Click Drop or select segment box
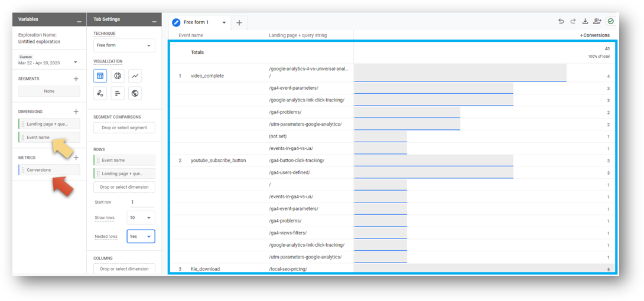This screenshot has width=644, height=301. click(x=125, y=128)
